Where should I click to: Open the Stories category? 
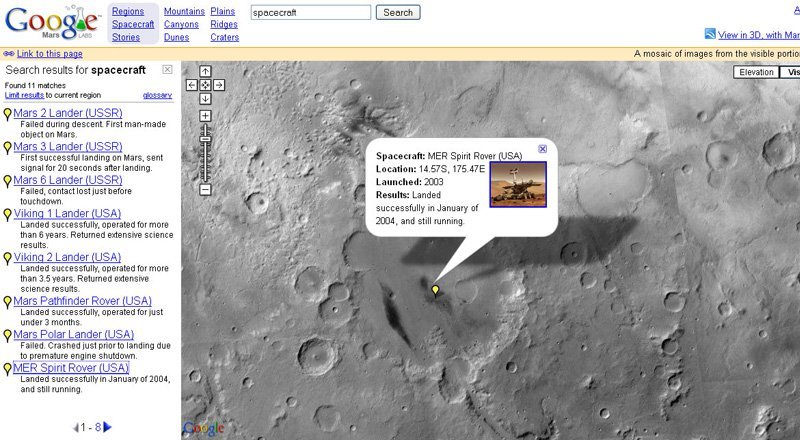pos(126,37)
